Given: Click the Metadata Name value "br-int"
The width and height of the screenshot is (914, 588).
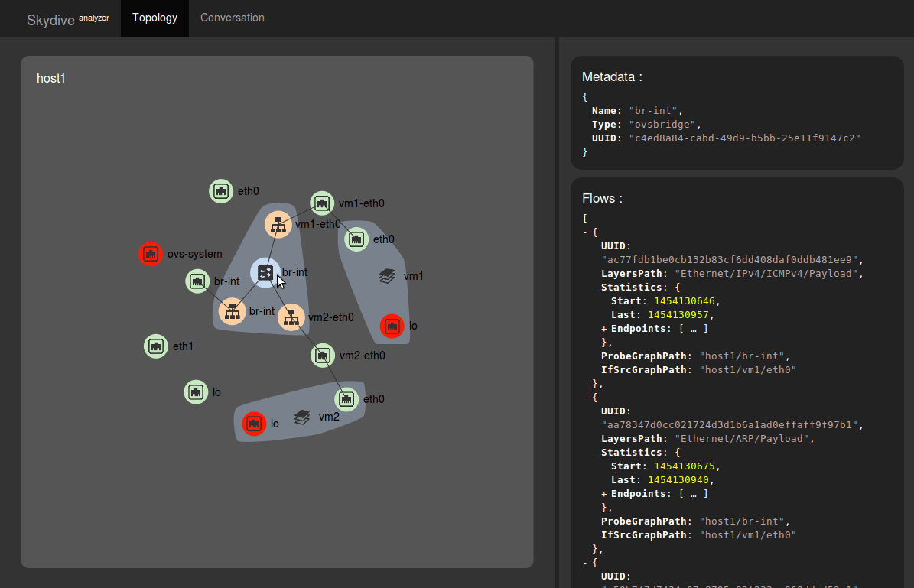Looking at the screenshot, I should coord(653,111).
